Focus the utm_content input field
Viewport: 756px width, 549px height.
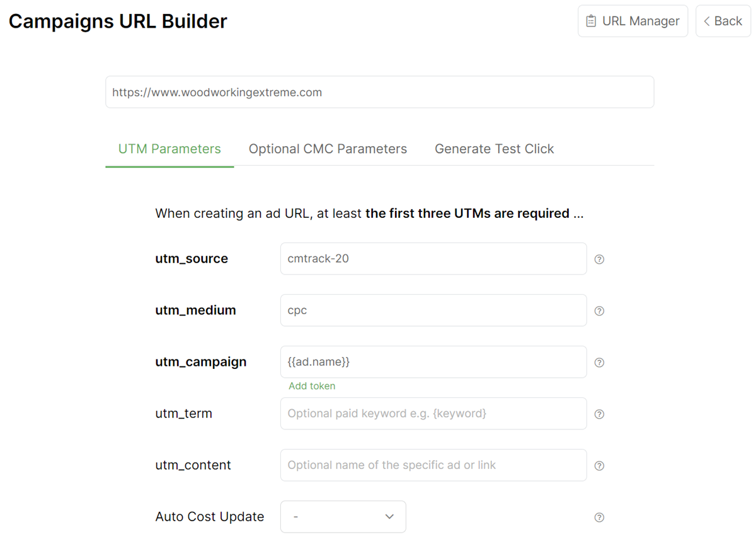point(433,465)
